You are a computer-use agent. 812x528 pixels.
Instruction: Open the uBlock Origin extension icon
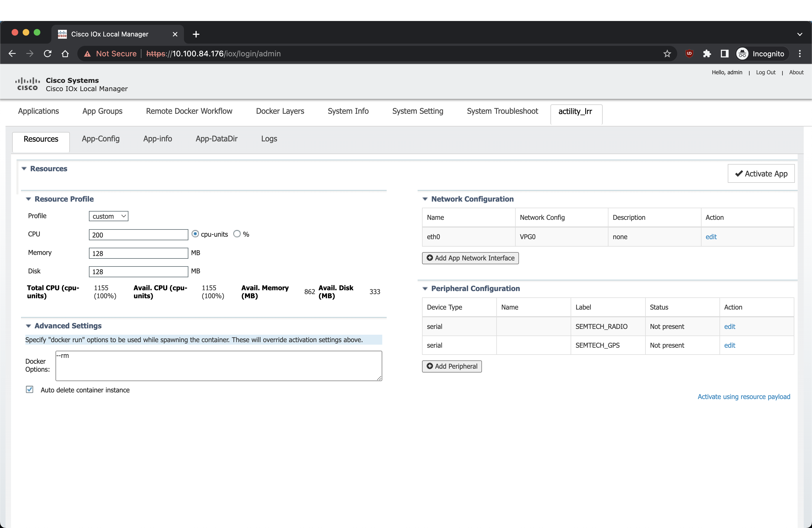click(x=689, y=54)
